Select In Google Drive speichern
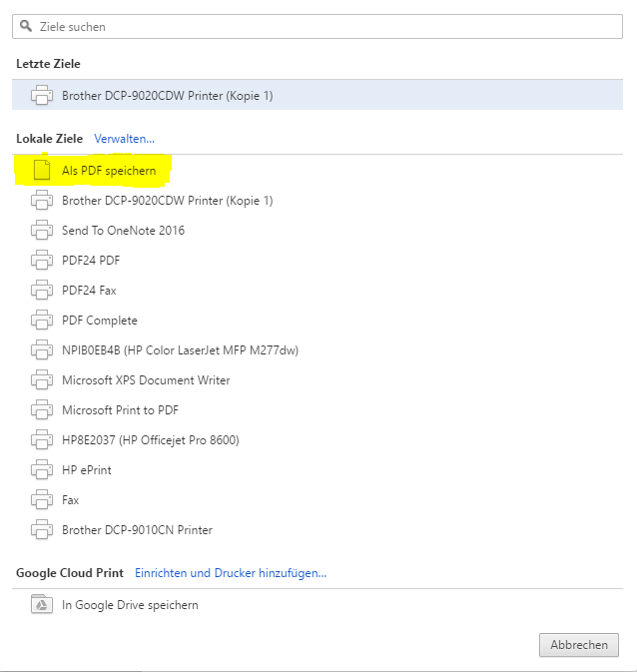The height and width of the screenshot is (672, 637). click(130, 605)
